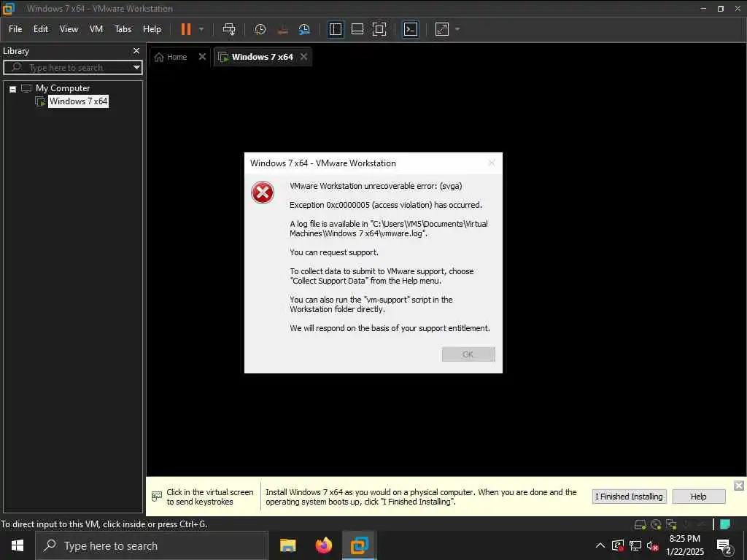Click the Send Ctrl+Alt+Del toolbar icon
Screen dimensions: 747x560
coord(228,29)
